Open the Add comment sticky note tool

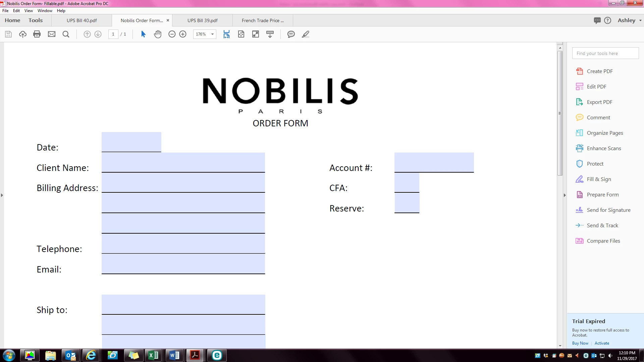tap(291, 34)
